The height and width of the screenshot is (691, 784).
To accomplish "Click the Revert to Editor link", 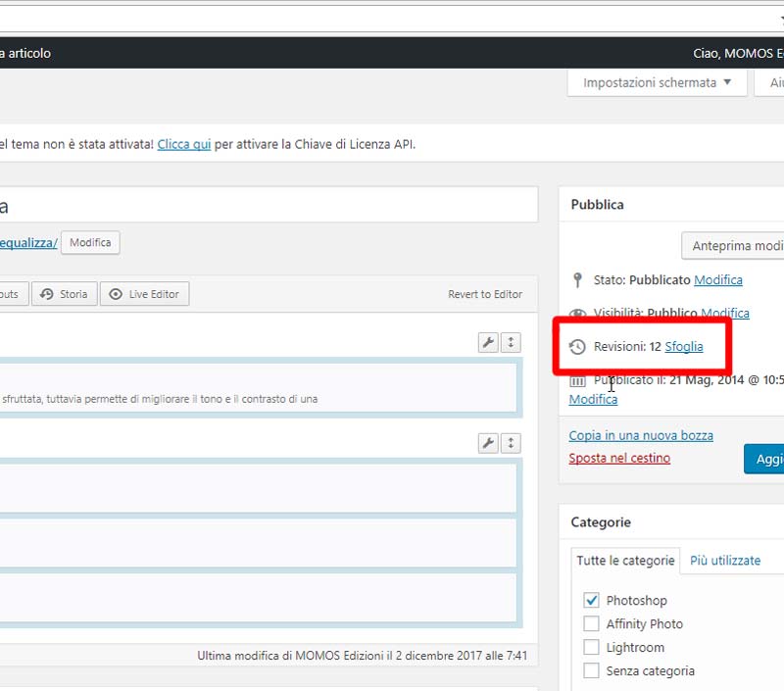I will click(485, 294).
